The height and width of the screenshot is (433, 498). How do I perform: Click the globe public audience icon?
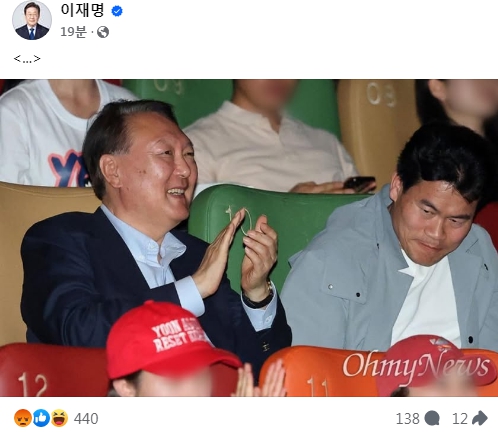pyautogui.click(x=103, y=32)
